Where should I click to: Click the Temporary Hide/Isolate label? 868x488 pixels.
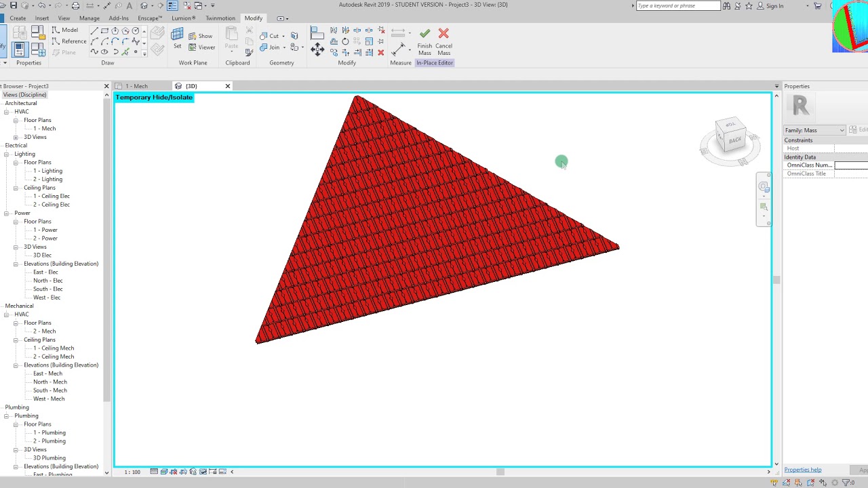[154, 98]
